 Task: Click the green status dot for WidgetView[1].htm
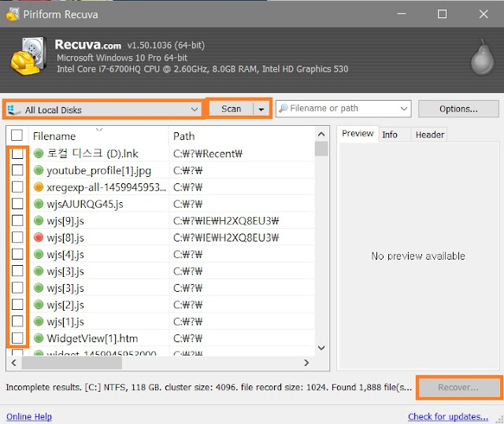coord(39,338)
